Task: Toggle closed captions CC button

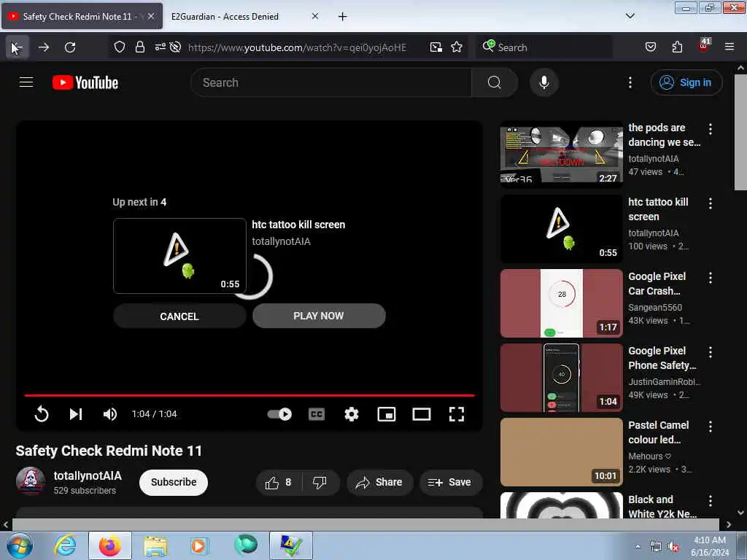Action: point(317,414)
